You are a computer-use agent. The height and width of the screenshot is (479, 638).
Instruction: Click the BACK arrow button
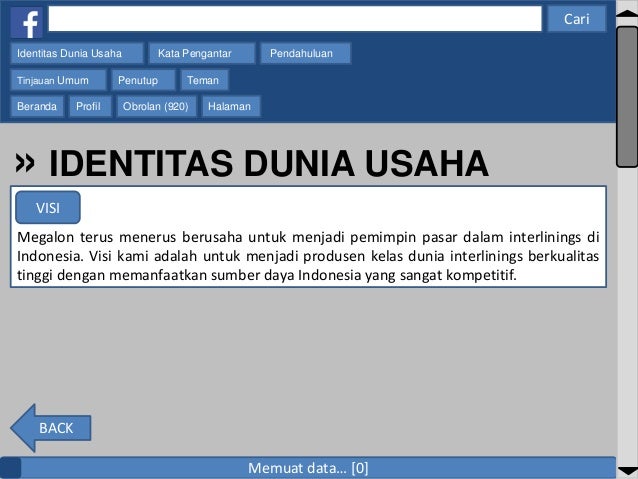pos(51,428)
